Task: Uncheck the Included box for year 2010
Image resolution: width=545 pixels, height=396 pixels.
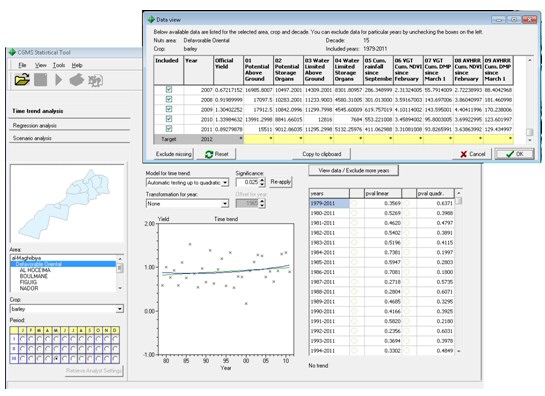Action: coord(169,119)
